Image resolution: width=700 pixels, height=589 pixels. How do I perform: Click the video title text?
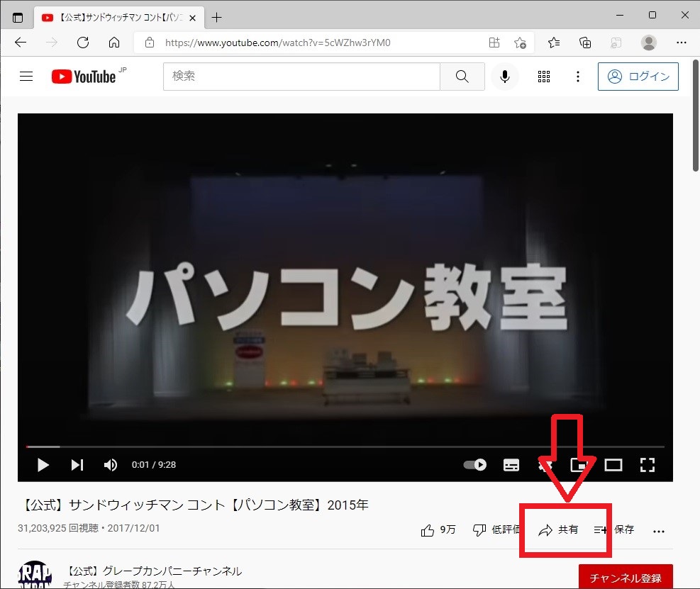click(195, 505)
